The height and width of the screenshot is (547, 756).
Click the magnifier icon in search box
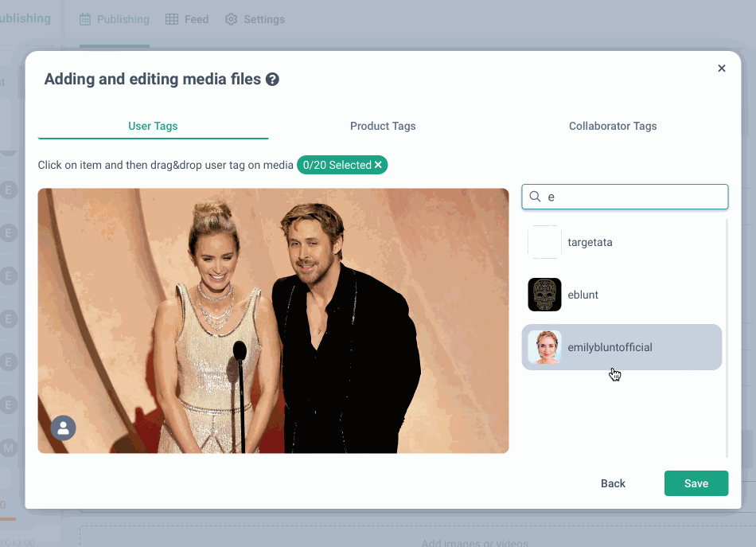point(536,197)
